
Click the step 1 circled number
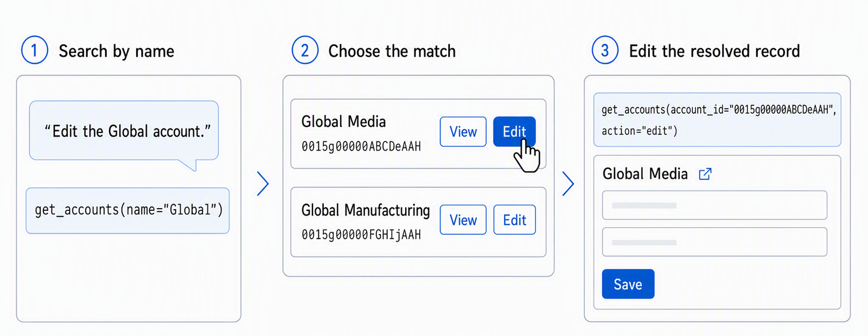point(34,50)
